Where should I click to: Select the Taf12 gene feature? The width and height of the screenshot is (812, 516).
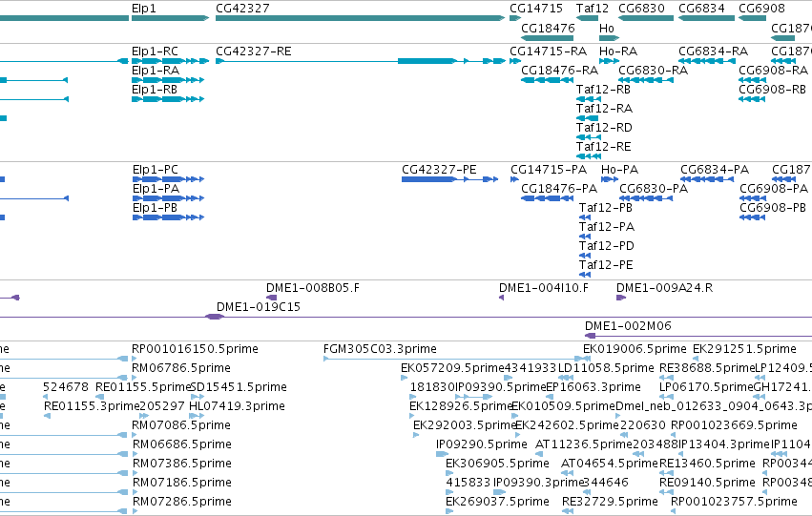[x=587, y=18]
